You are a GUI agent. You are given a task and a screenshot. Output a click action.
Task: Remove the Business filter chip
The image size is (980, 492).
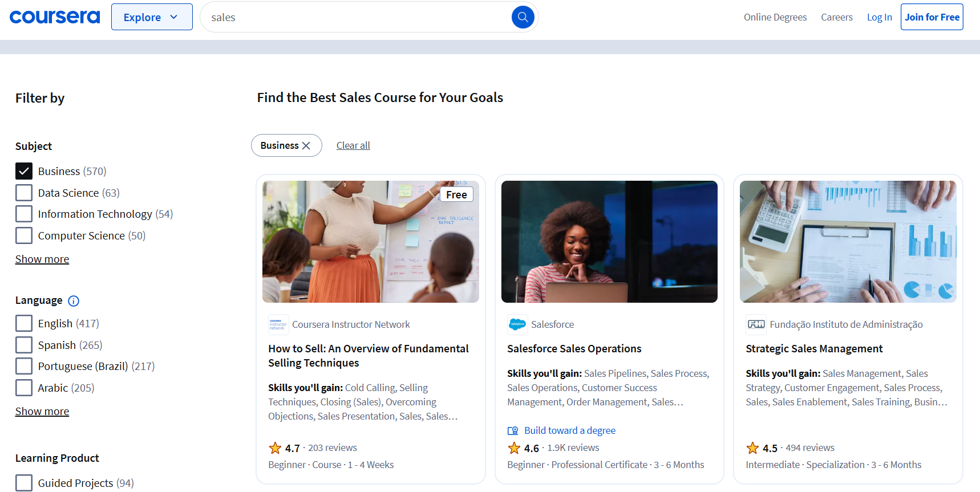tap(306, 146)
